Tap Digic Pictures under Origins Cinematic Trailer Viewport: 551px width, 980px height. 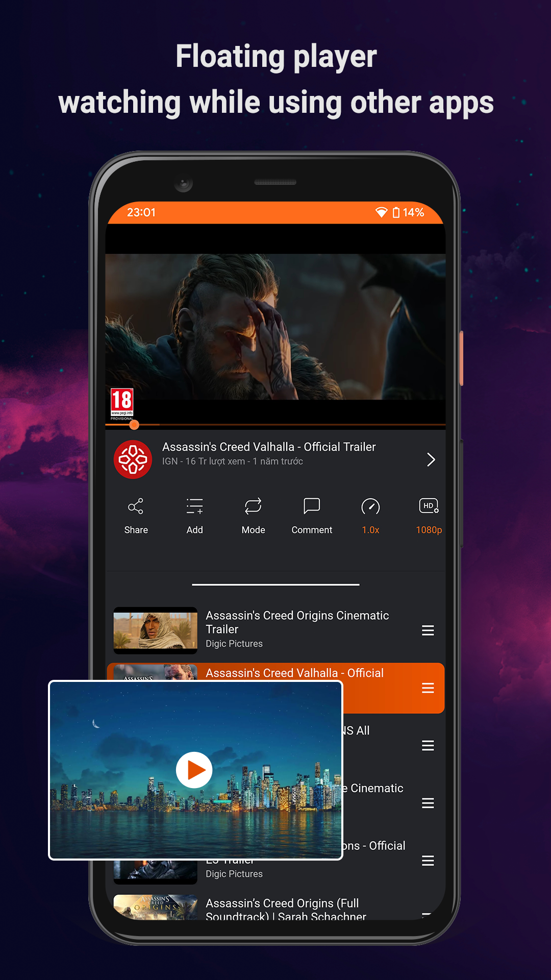(234, 644)
